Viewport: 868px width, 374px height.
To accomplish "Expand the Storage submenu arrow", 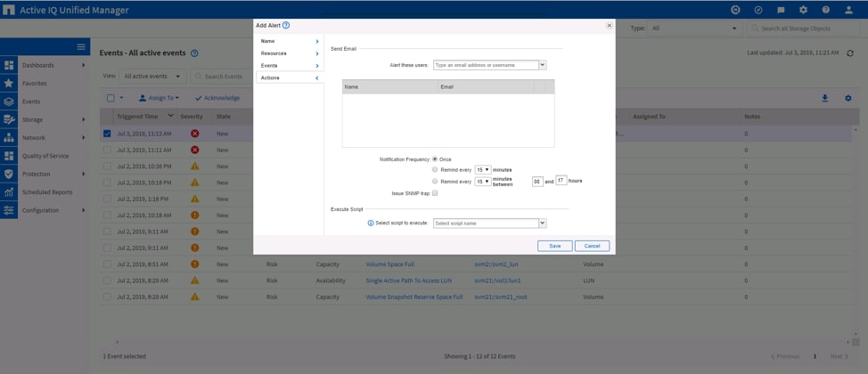I will pos(84,119).
